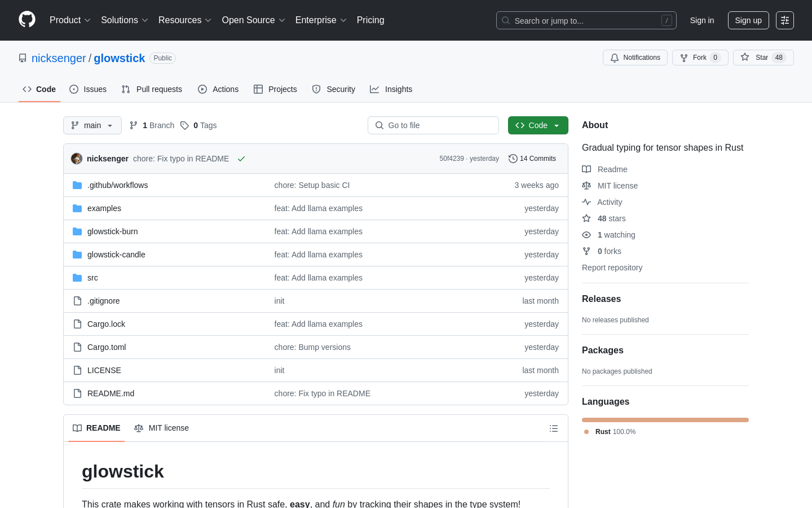Screen dimensions: 812x508
Task: Fork the glowstick repository
Action: coord(700,58)
